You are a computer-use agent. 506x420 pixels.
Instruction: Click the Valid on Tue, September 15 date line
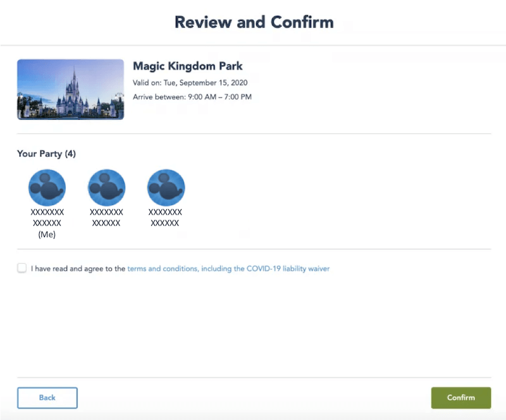click(190, 82)
